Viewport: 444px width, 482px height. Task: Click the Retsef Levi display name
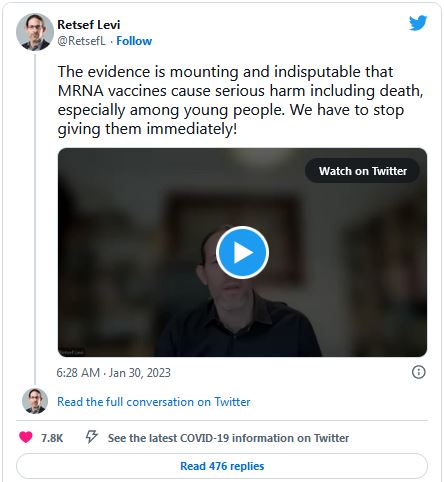coord(89,25)
